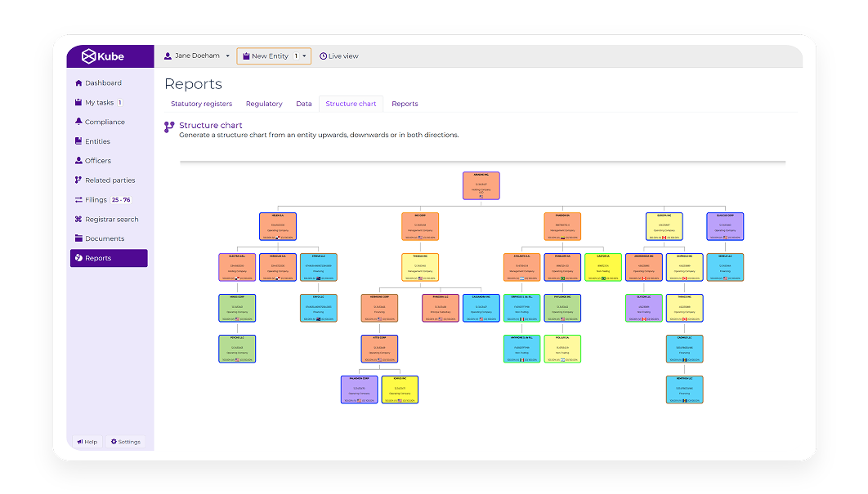
Task: Select the top holding company node in the chart
Action: click(481, 185)
